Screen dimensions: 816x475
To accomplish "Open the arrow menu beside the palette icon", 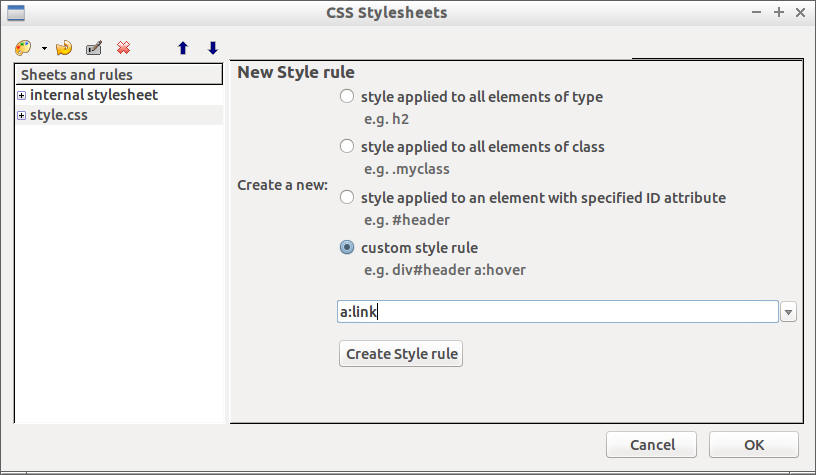I will click(x=44, y=49).
